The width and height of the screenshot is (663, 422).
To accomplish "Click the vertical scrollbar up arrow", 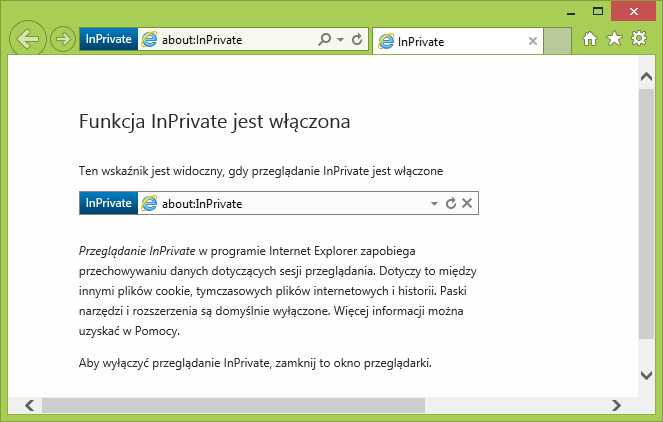I will (647, 77).
